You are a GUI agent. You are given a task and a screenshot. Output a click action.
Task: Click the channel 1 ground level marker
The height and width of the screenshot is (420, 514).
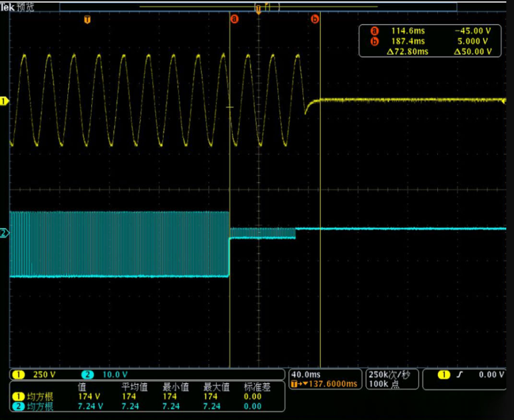[4, 101]
